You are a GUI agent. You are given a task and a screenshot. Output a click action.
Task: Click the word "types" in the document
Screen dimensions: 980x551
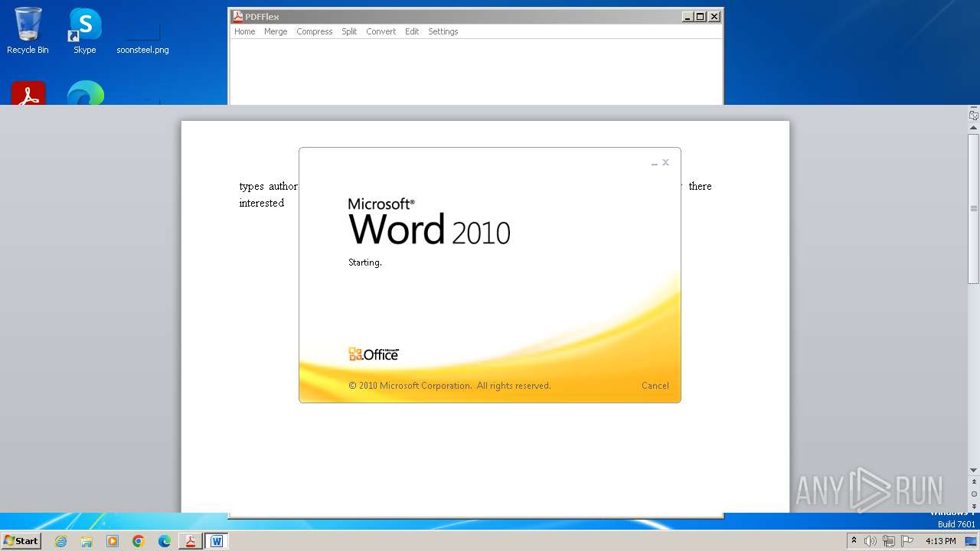point(251,187)
